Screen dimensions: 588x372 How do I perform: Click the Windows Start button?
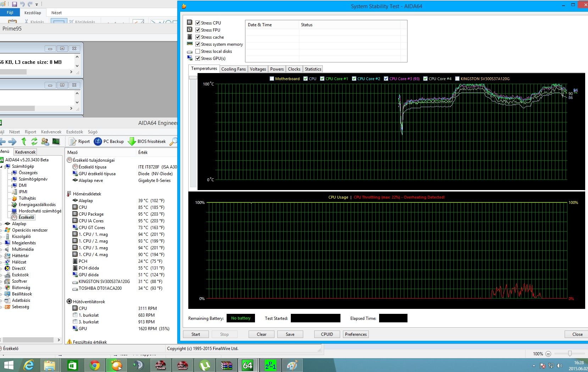(8, 365)
